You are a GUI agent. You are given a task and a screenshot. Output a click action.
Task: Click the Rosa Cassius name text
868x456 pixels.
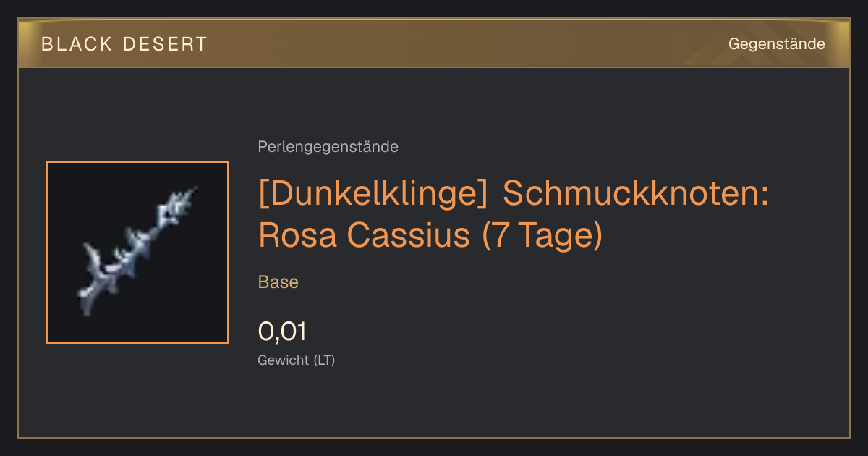[x=364, y=235]
